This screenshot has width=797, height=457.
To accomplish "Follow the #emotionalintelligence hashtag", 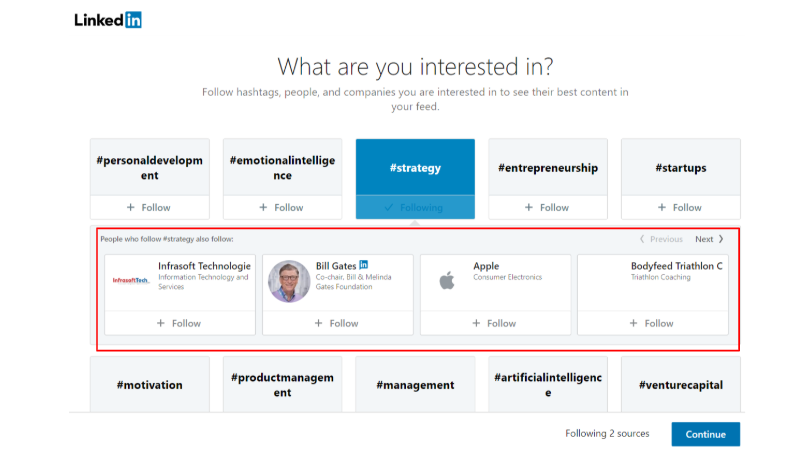I will 282,207.
